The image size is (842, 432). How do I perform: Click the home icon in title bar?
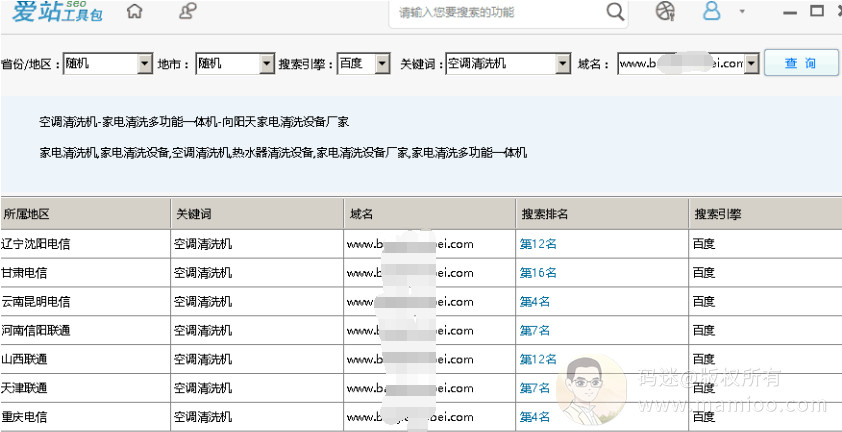[x=135, y=12]
